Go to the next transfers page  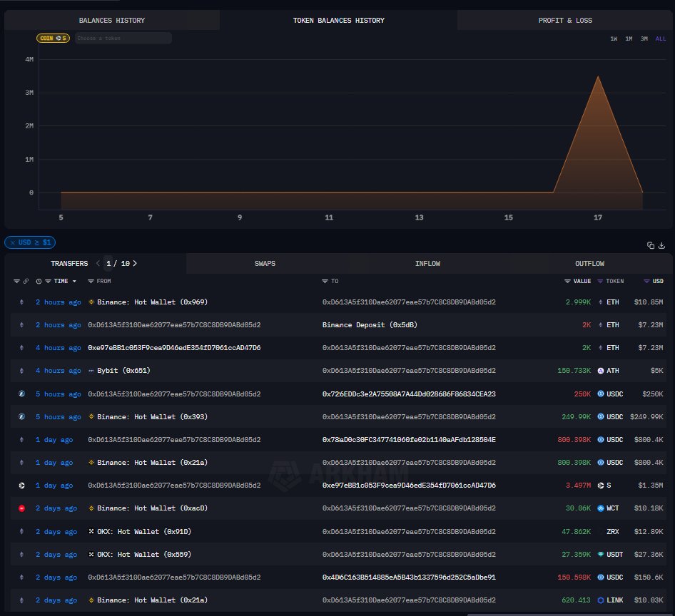135,263
